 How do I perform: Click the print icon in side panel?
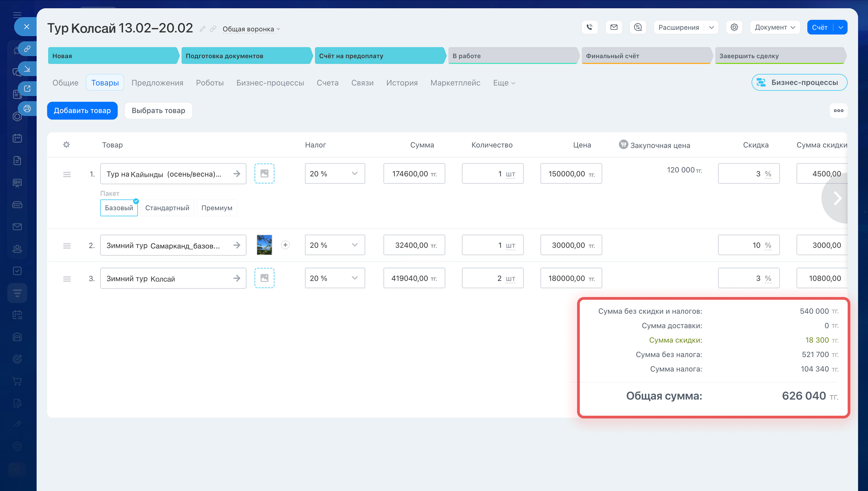[27, 109]
